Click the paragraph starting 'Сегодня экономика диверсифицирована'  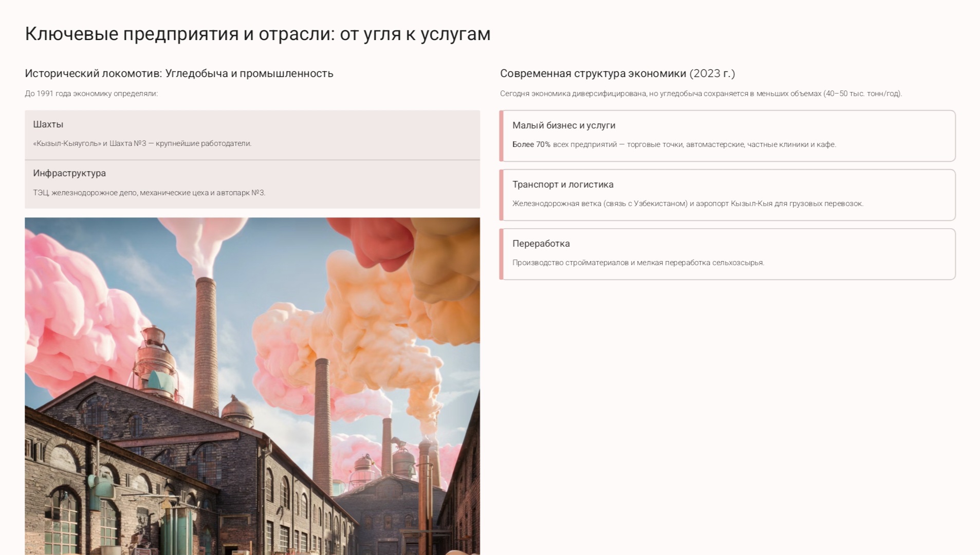point(700,94)
